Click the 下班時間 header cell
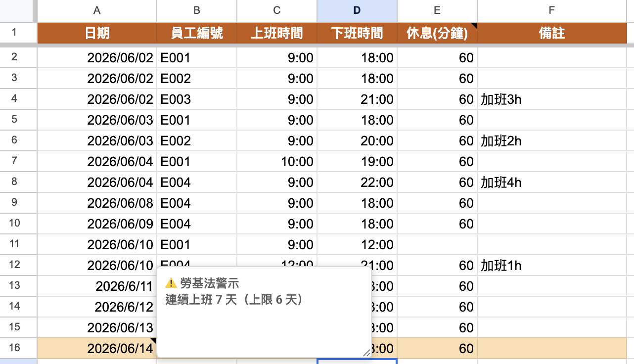 pos(357,33)
